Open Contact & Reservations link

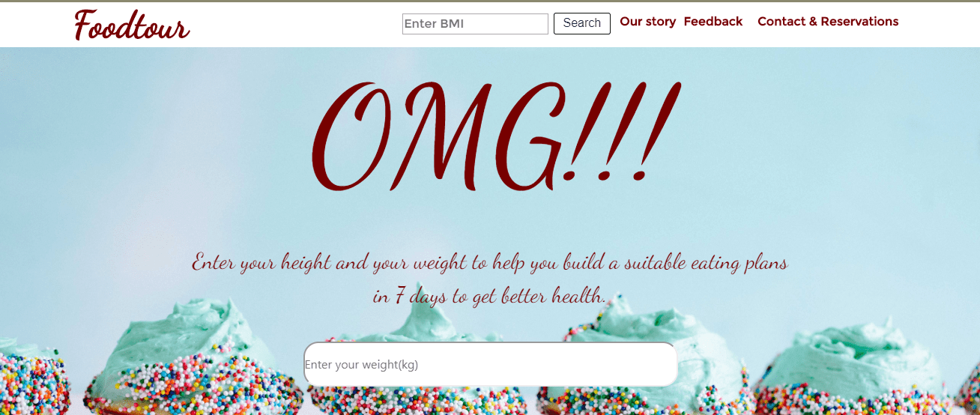coord(828,22)
